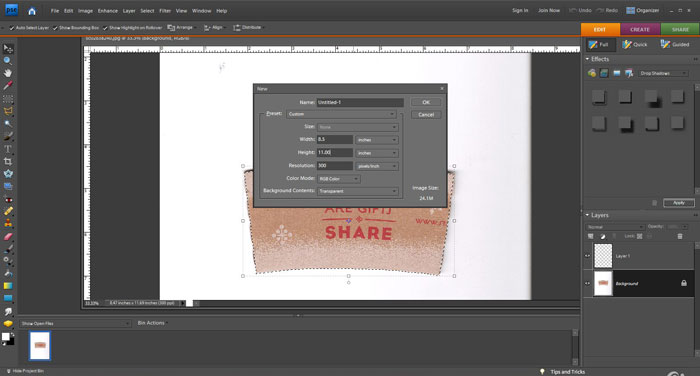The image size is (700, 376).
Task: Click the lock icon on Background layer
Action: point(683,283)
